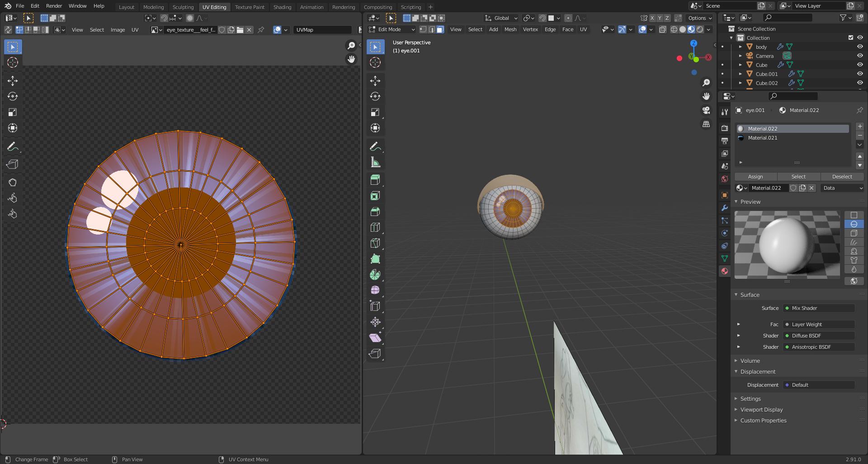Open the Render menu
This screenshot has height=464, width=868.
pyautogui.click(x=54, y=6)
